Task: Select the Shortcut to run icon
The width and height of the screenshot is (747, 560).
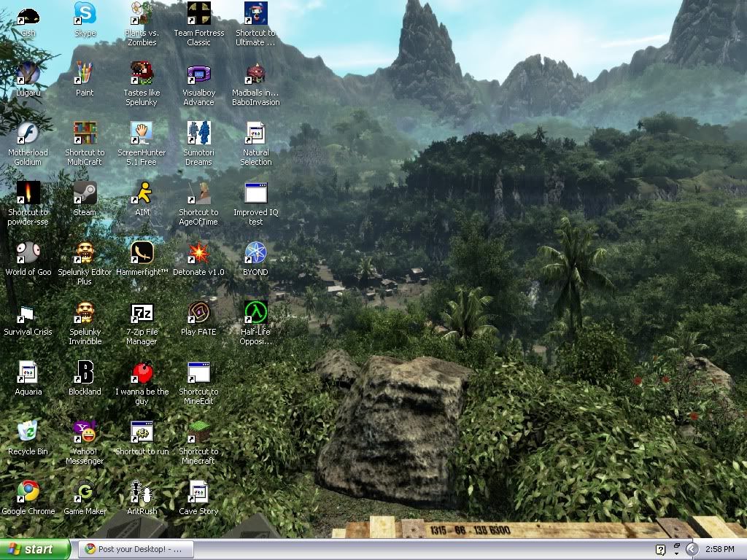Action: (142, 432)
